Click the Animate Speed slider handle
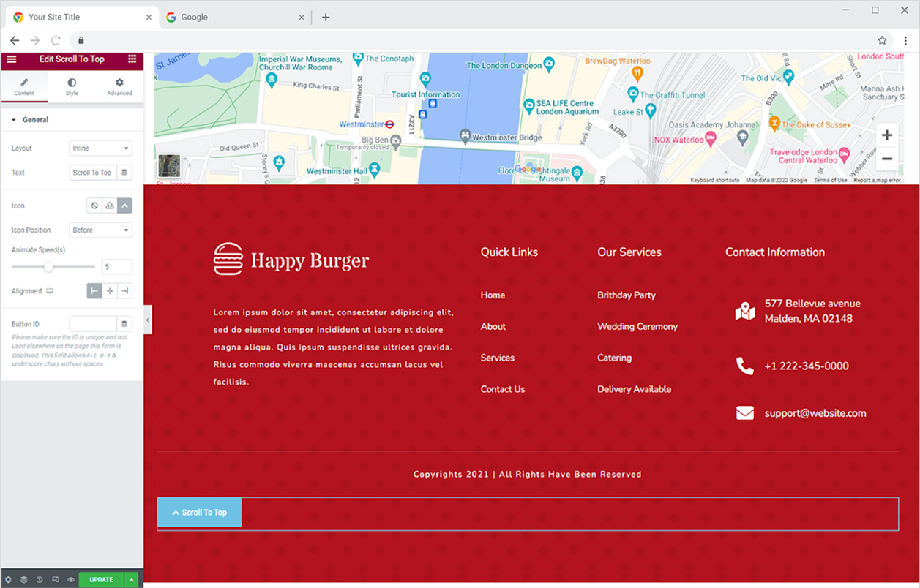The image size is (920, 588). point(48,267)
